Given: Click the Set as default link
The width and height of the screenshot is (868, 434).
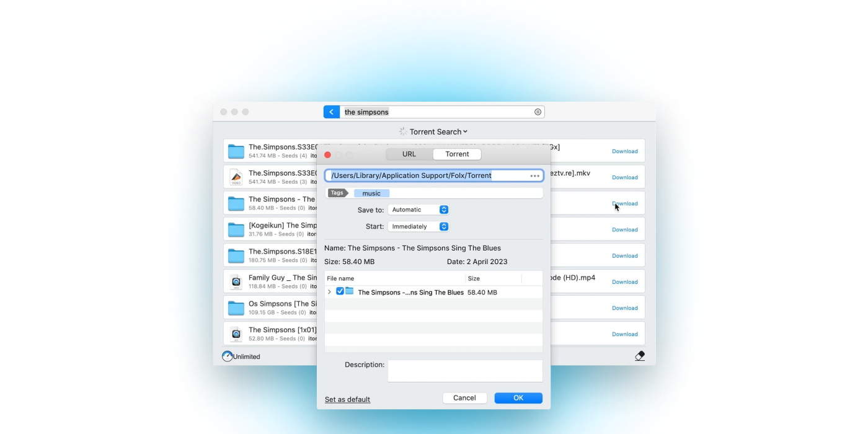Looking at the screenshot, I should click(347, 399).
